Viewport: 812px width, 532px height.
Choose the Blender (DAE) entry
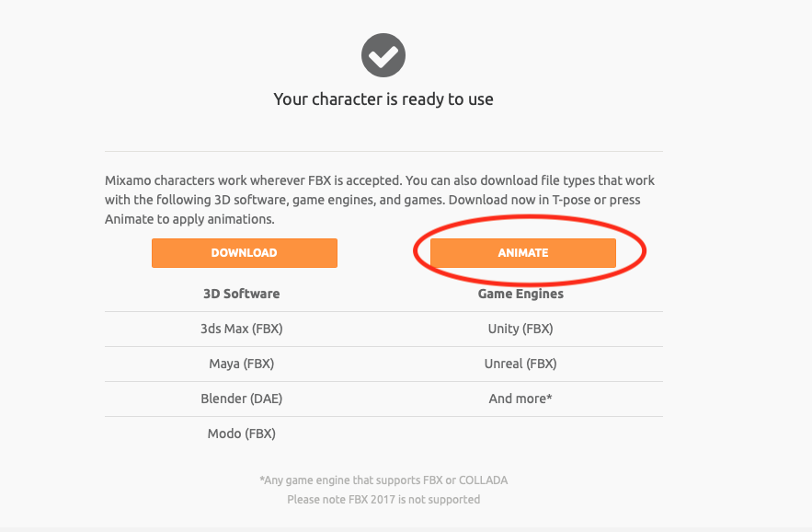tap(242, 399)
